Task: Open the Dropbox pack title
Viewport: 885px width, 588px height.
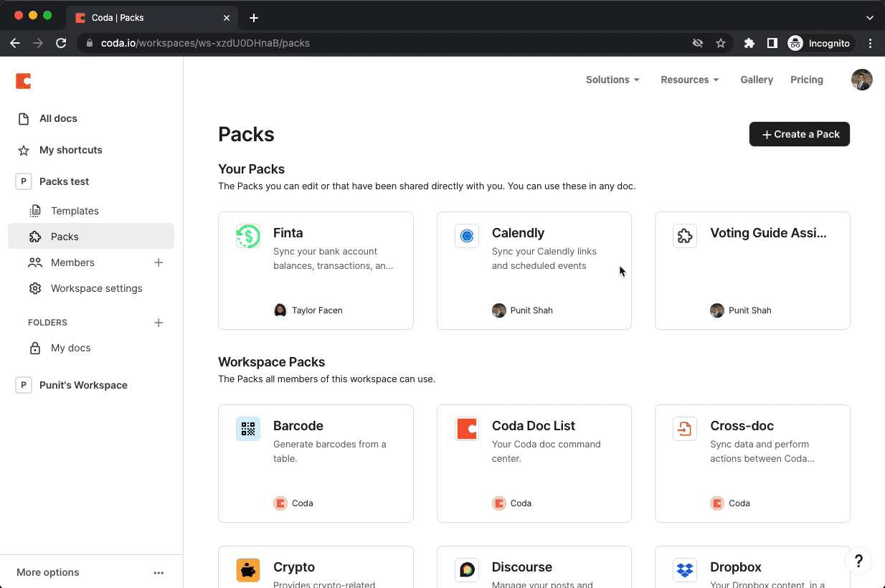Action: click(x=736, y=567)
